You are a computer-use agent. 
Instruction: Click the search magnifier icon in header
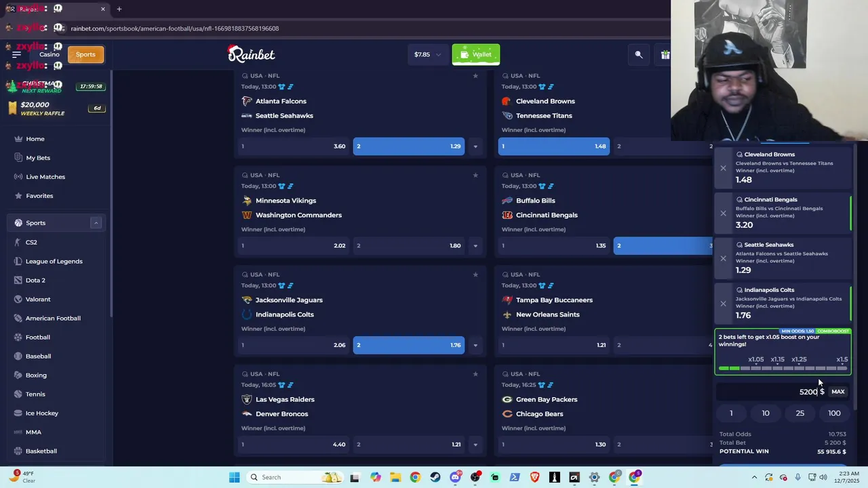point(639,55)
